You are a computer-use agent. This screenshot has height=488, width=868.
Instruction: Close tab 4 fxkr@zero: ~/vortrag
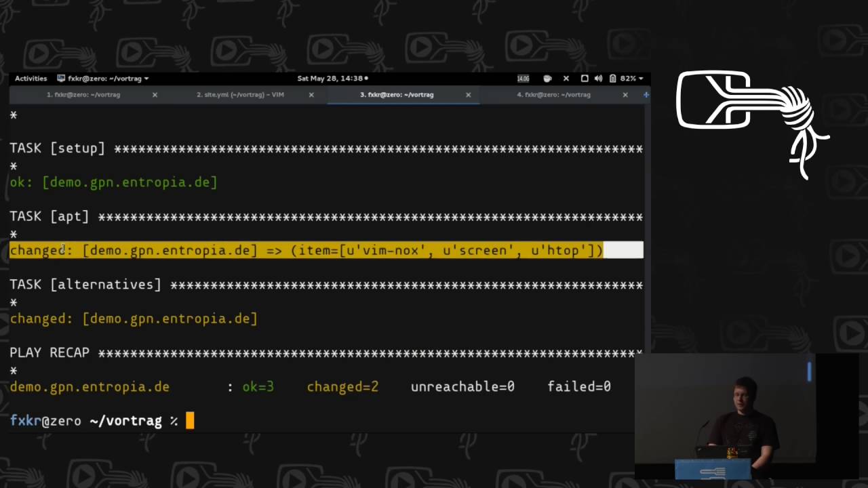click(625, 95)
